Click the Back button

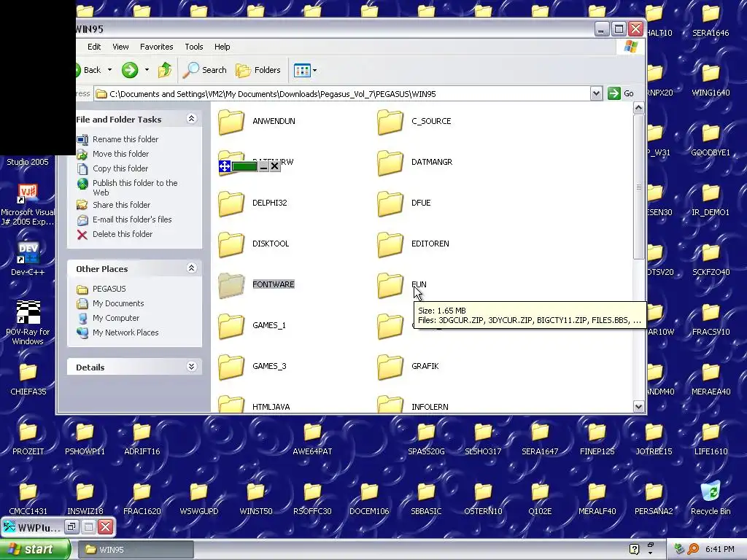(88, 71)
